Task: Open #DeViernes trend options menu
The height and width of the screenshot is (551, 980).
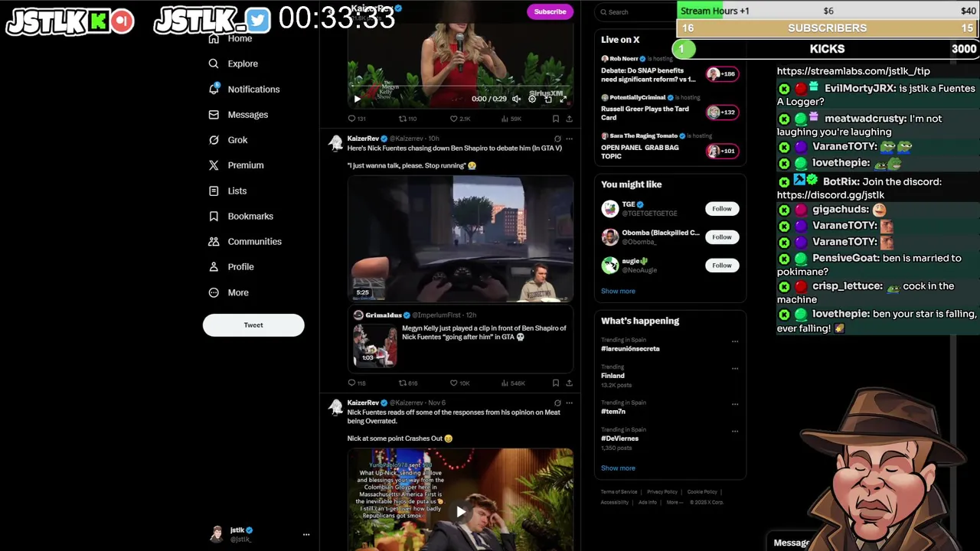Action: [x=735, y=431]
